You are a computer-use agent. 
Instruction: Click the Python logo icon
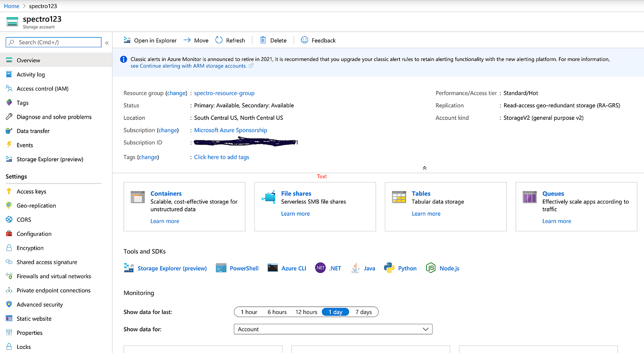click(390, 268)
